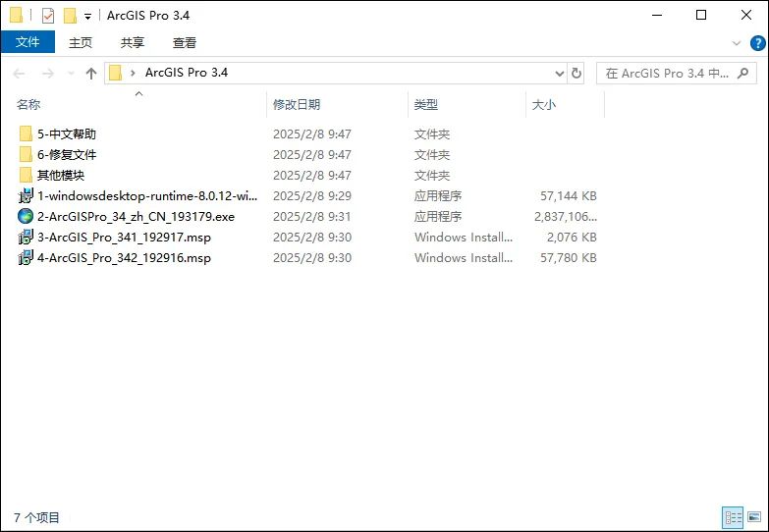
Task: Click the windowsdesktop-runtime installer icon
Action: (x=26, y=195)
